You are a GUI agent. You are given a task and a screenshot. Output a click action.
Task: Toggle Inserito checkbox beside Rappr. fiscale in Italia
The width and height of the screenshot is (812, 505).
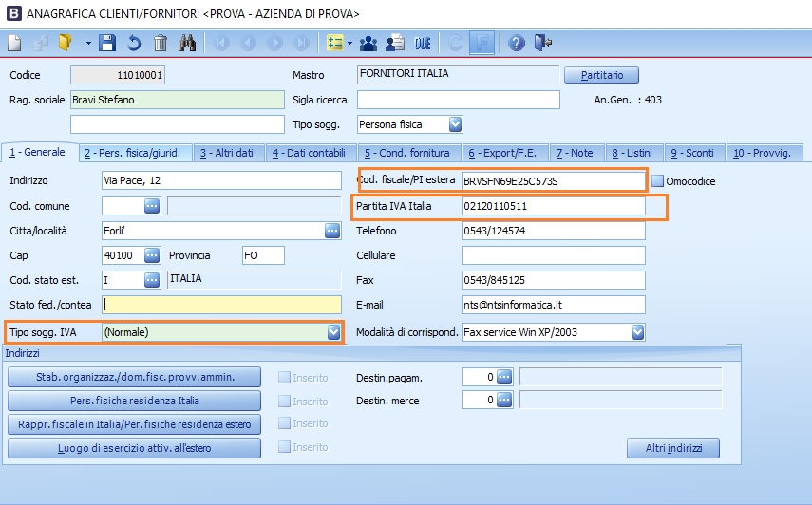(284, 422)
